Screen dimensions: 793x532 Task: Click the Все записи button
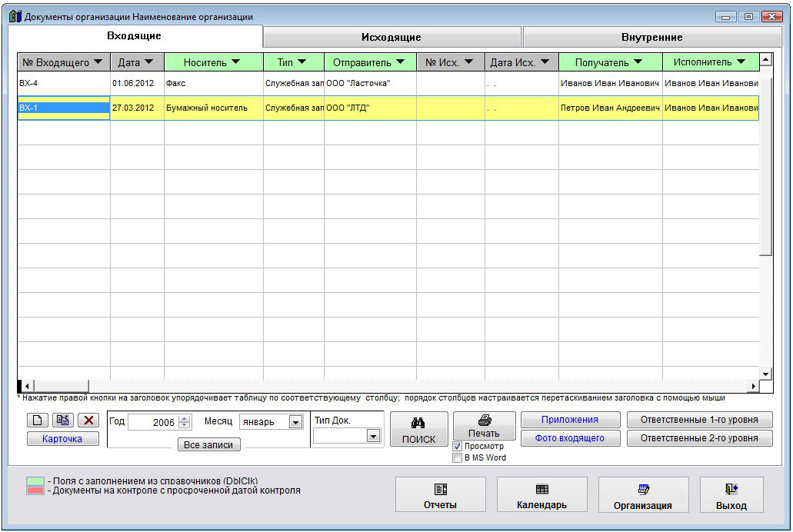click(x=208, y=444)
